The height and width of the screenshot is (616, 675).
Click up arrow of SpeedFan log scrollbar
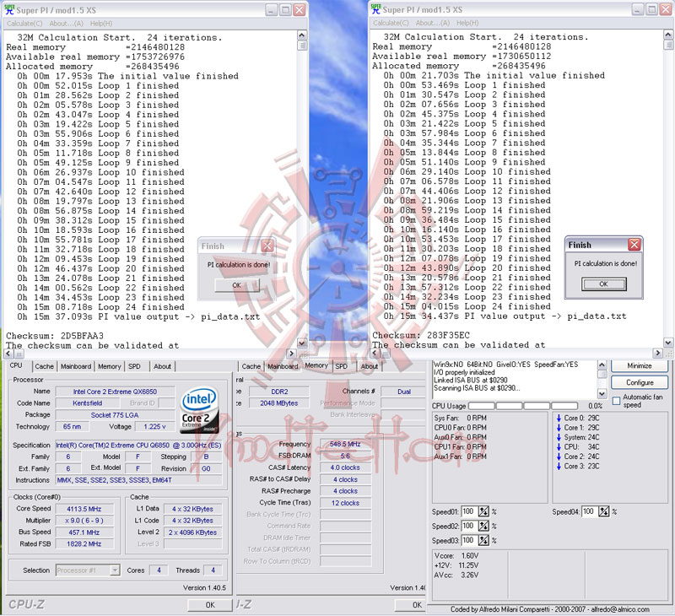602,365
